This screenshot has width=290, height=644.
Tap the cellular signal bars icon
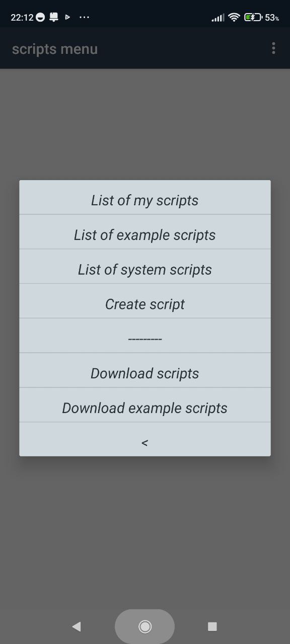coord(218,18)
